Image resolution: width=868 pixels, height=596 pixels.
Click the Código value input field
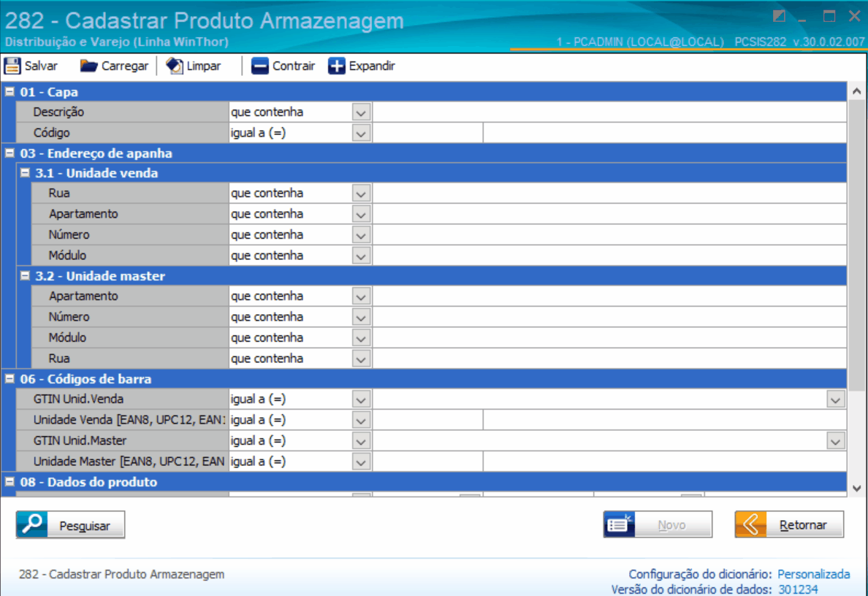[x=428, y=133]
